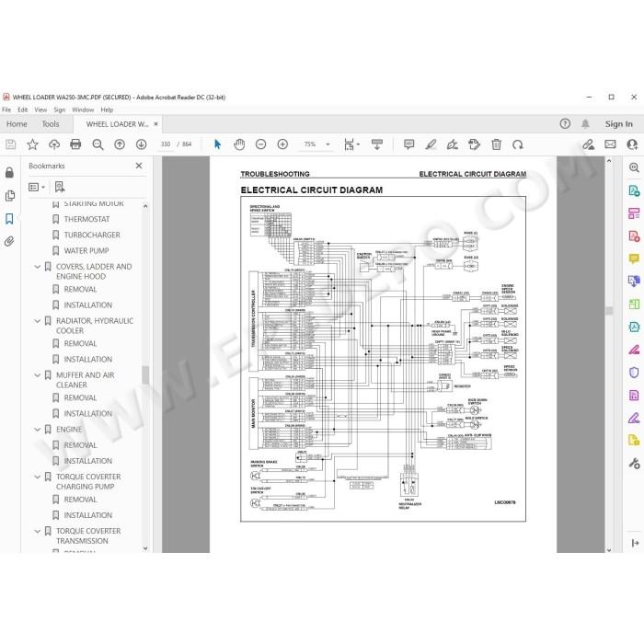Image resolution: width=644 pixels, height=644 pixels.
Task: Collapse MUFFER AND AIR CLEANER bookmark
Action: click(38, 375)
